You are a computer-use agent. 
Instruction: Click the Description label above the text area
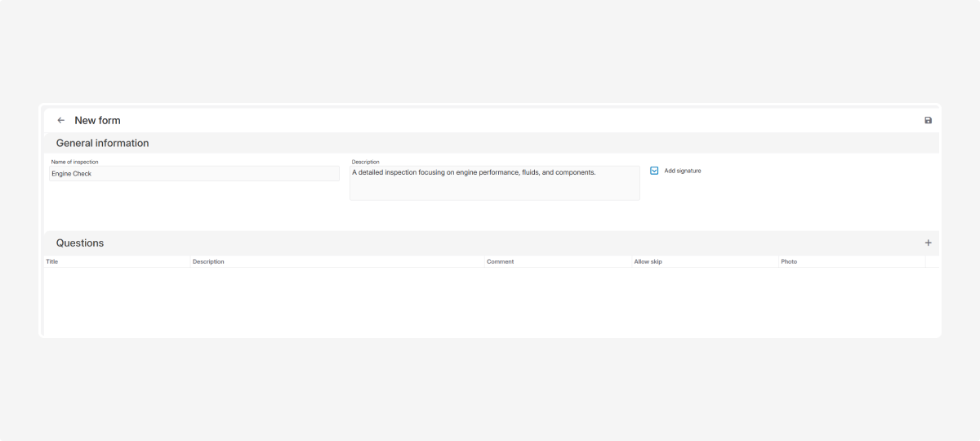pos(365,162)
